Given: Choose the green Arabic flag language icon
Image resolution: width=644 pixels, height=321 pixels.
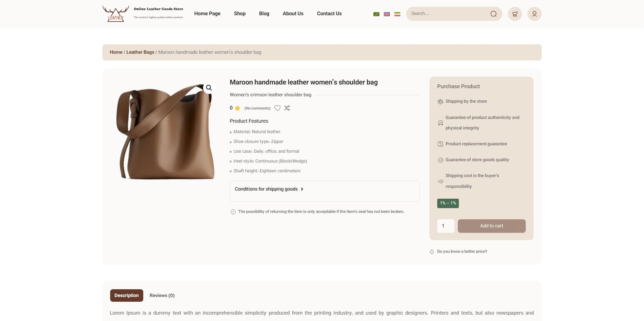Looking at the screenshot, I should [376, 14].
